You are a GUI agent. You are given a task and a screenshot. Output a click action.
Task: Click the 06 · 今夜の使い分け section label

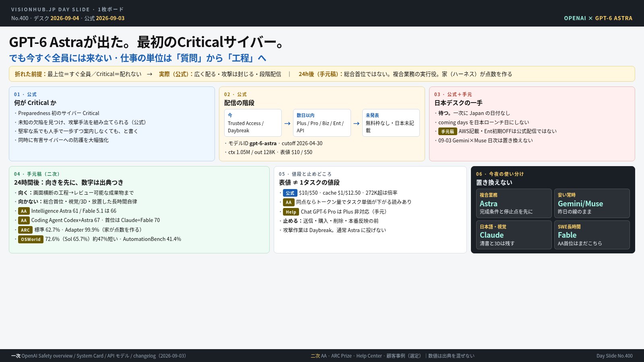tap(500, 174)
